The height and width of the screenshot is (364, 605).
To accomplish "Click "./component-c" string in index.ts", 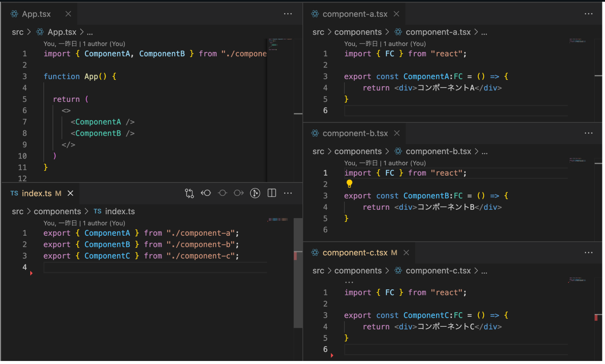I will [201, 256].
